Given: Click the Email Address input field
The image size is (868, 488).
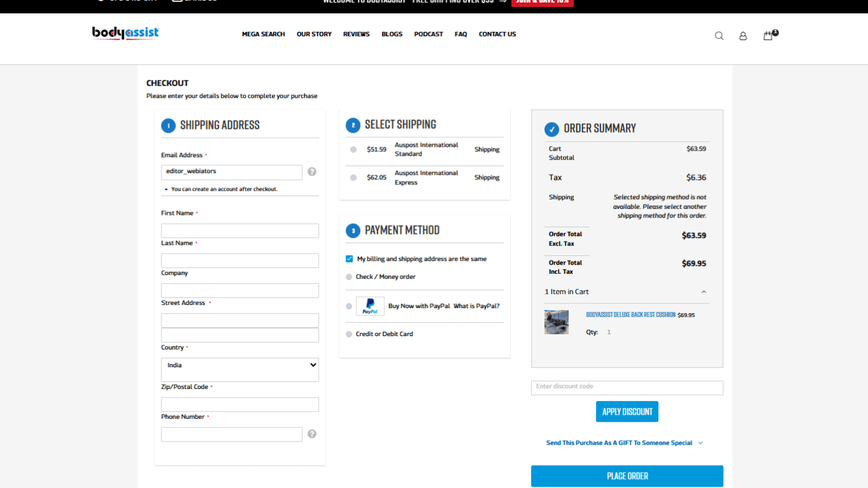Looking at the screenshot, I should click(232, 172).
